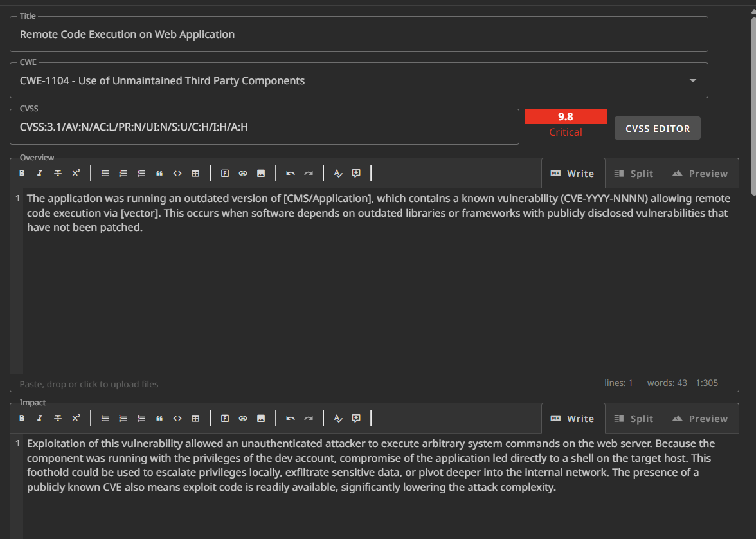Insert a link in Overview editor

(x=243, y=173)
